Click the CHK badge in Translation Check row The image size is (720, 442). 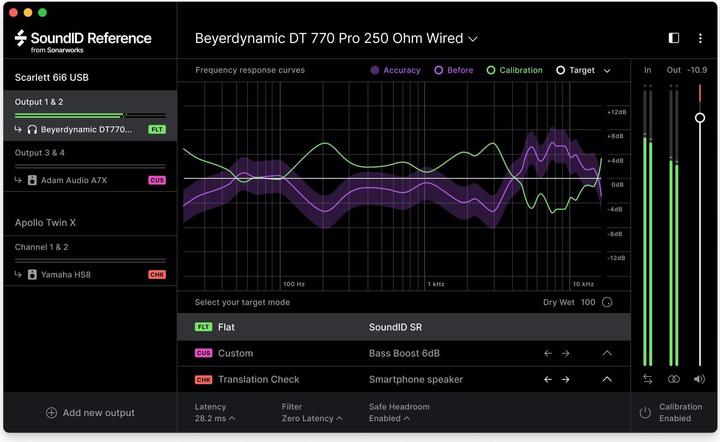[203, 380]
